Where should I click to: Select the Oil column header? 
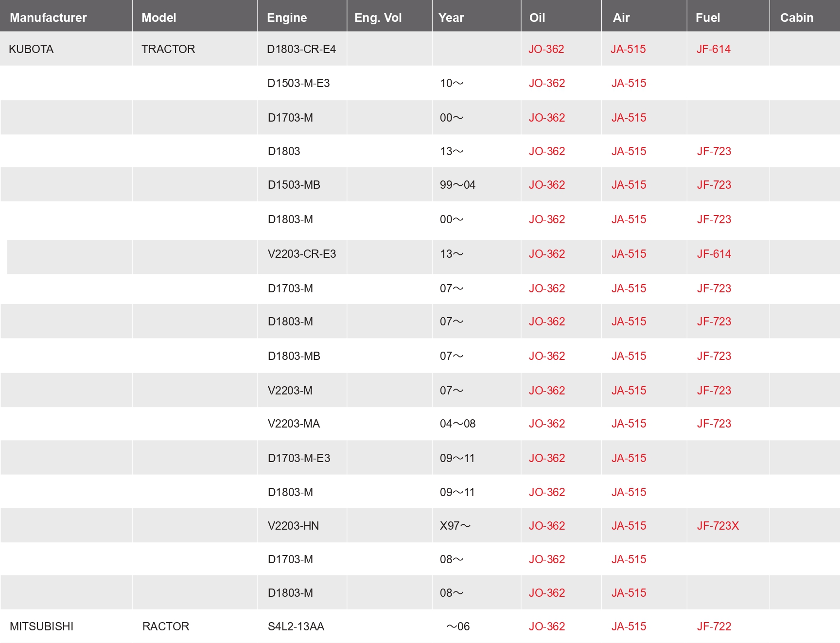[x=537, y=18]
